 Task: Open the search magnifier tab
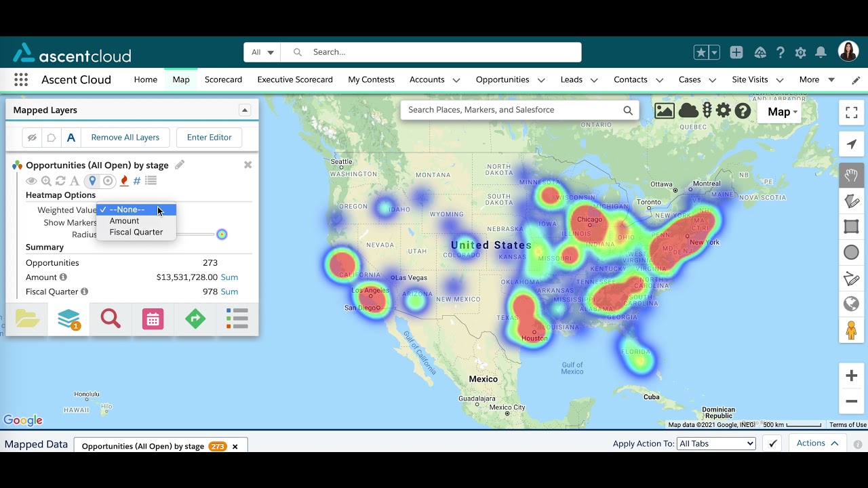(x=111, y=318)
